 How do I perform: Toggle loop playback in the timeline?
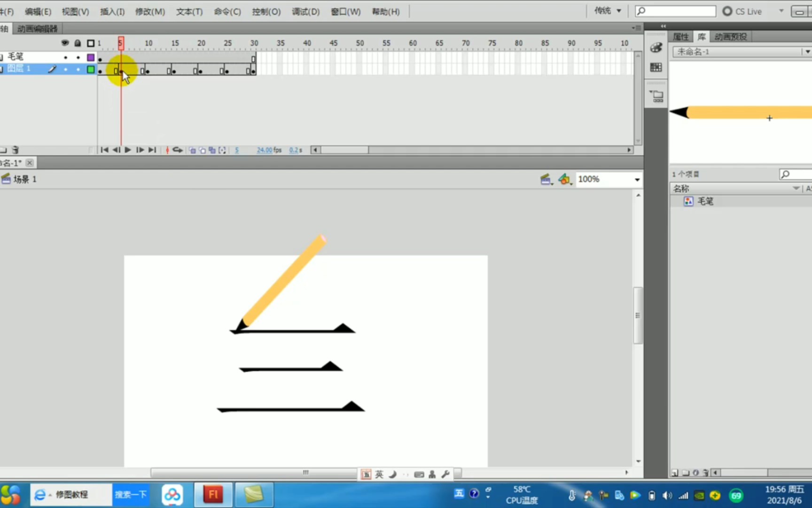[178, 150]
